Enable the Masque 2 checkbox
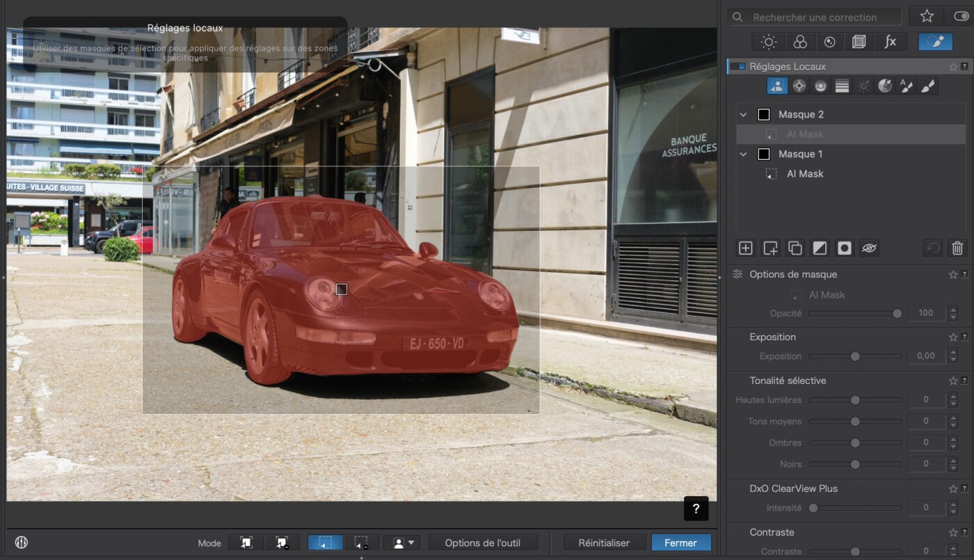Screen dimensions: 974x560 [763, 114]
